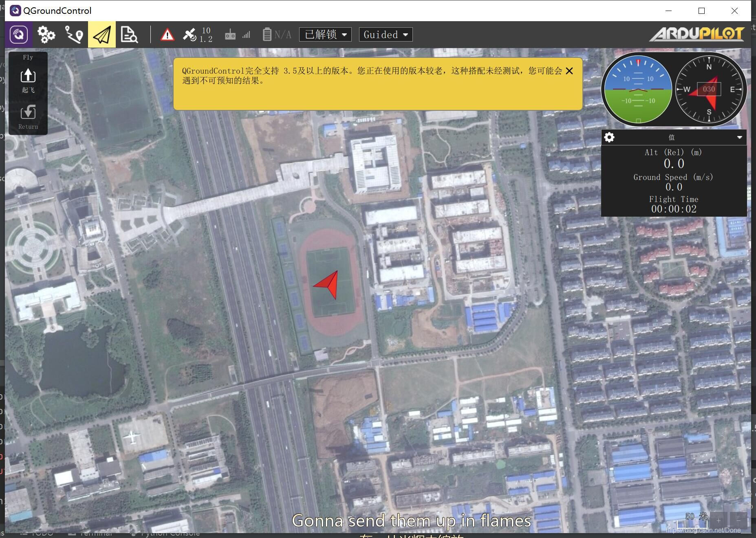Click the Fly label on tool strip

click(28, 57)
